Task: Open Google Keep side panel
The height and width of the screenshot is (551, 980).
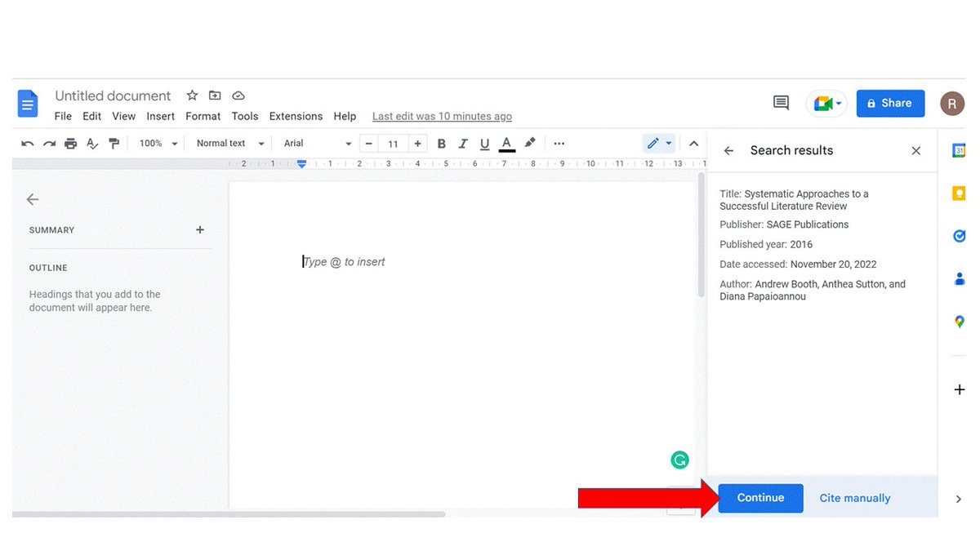Action: point(959,193)
